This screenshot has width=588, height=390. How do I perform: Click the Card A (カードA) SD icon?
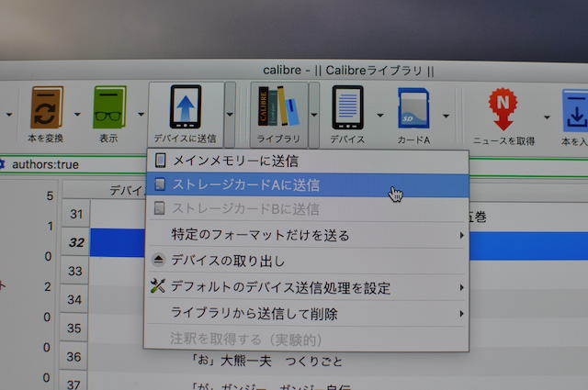(x=413, y=108)
